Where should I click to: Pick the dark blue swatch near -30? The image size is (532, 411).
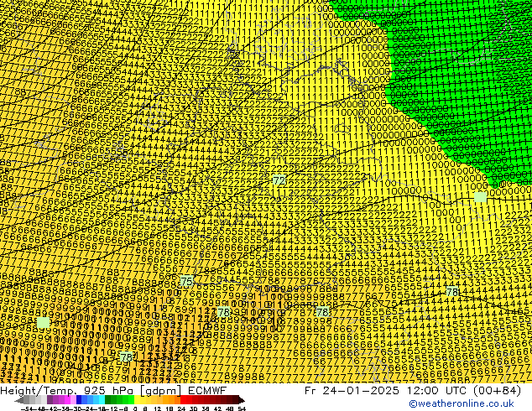coord(79,399)
